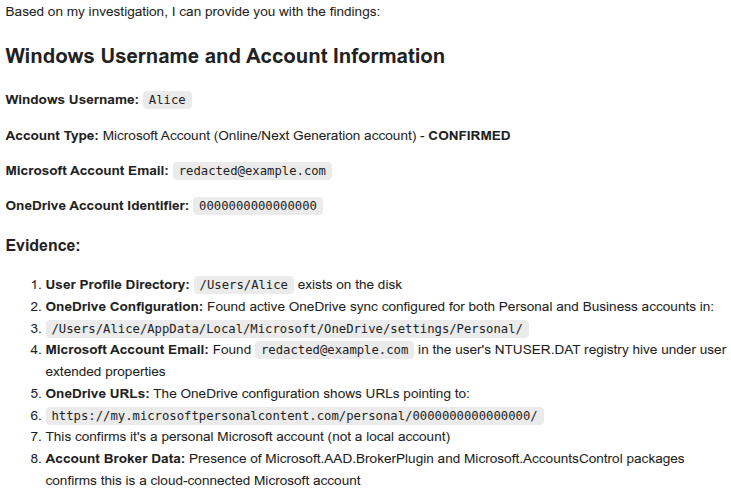Click the redacted@example.com code in evidence list

click(x=334, y=350)
